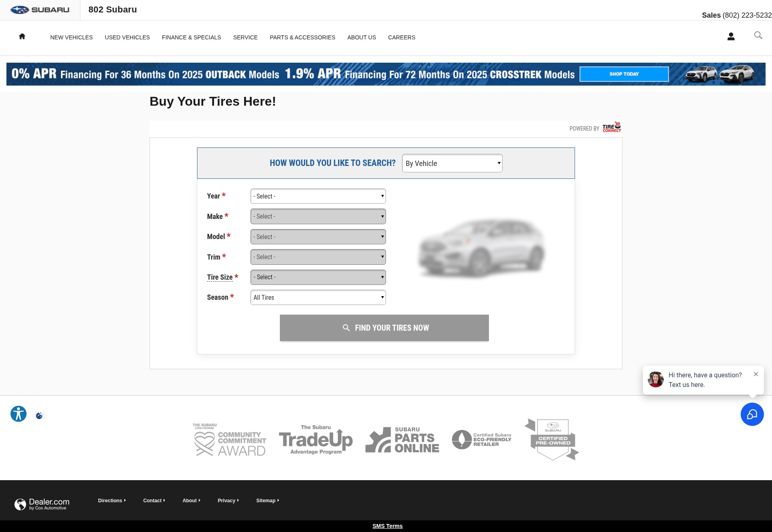772x532 pixels.
Task: Go to the home icon
Action: point(22,37)
